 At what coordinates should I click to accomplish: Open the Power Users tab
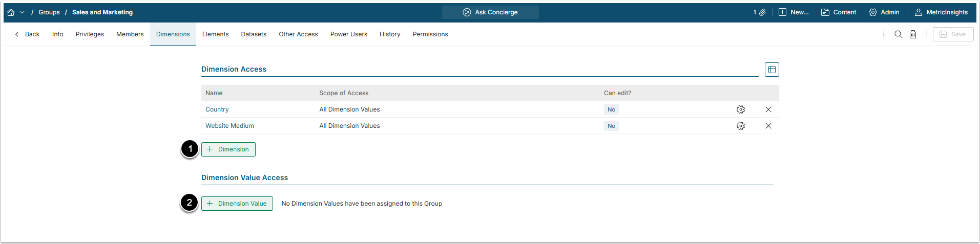[348, 34]
